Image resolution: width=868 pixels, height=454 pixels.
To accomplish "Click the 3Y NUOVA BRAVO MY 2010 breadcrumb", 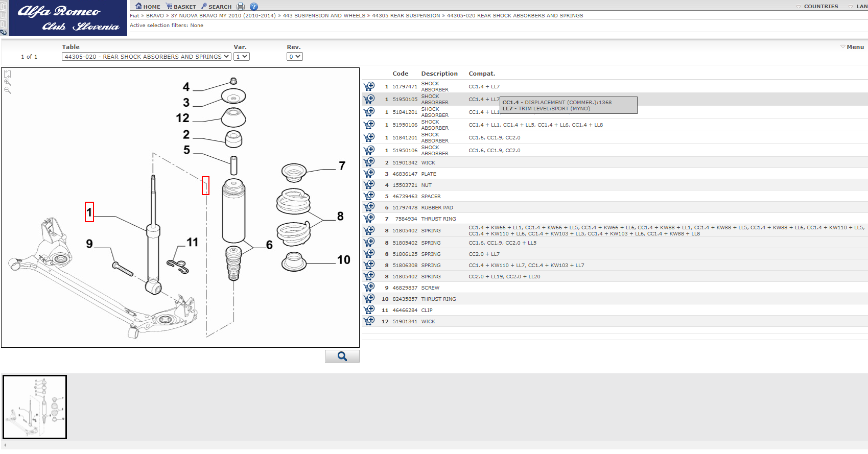I will (x=223, y=16).
